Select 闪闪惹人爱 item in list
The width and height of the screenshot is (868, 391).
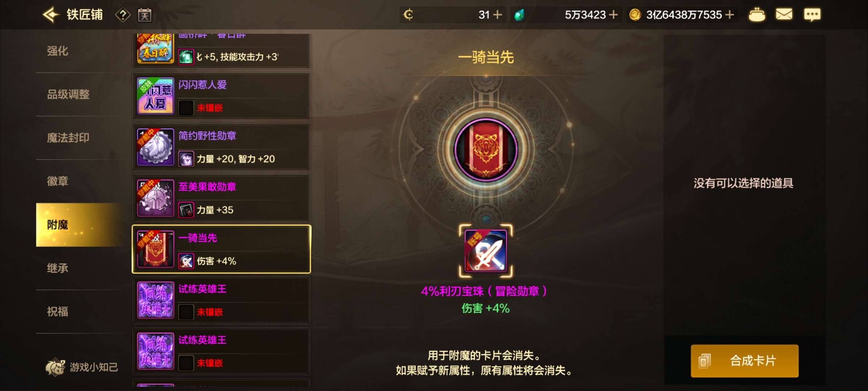[x=221, y=96]
